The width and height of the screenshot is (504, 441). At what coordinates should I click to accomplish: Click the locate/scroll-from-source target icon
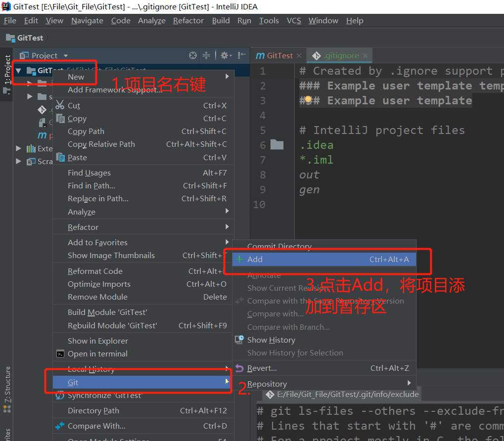[192, 55]
